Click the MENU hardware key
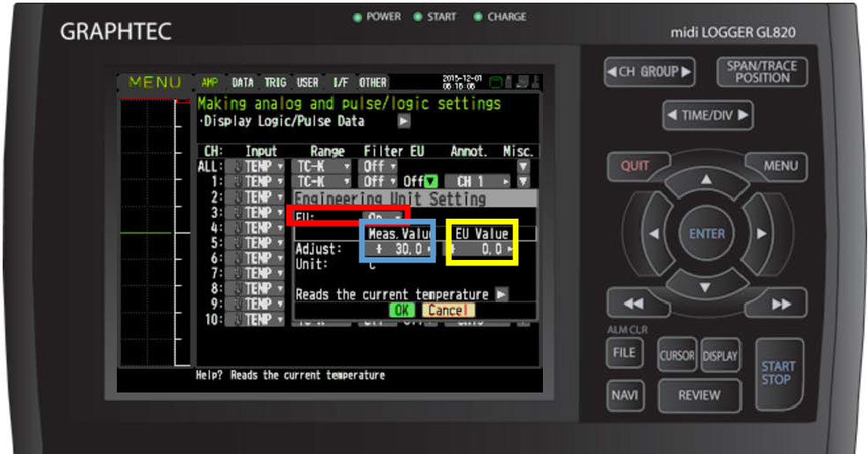The image size is (868, 454). tap(779, 165)
